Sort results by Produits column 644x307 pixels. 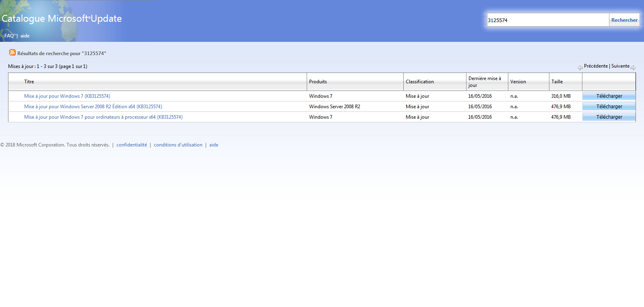[x=318, y=82]
